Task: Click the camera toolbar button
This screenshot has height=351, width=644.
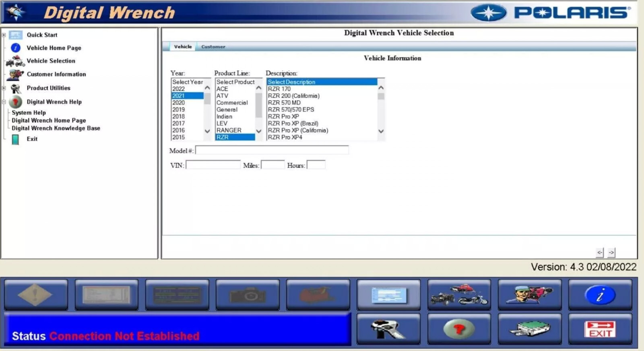Action: pyautogui.click(x=248, y=295)
